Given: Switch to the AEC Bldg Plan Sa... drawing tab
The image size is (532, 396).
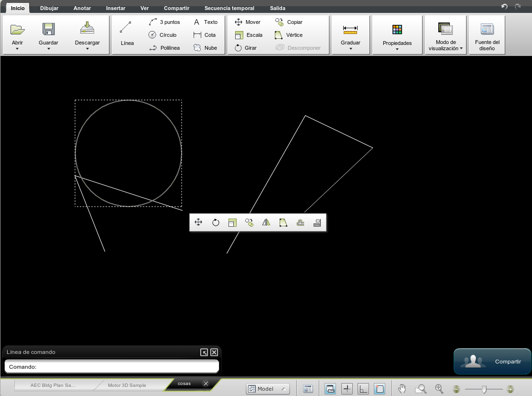Looking at the screenshot, I should (53, 385).
